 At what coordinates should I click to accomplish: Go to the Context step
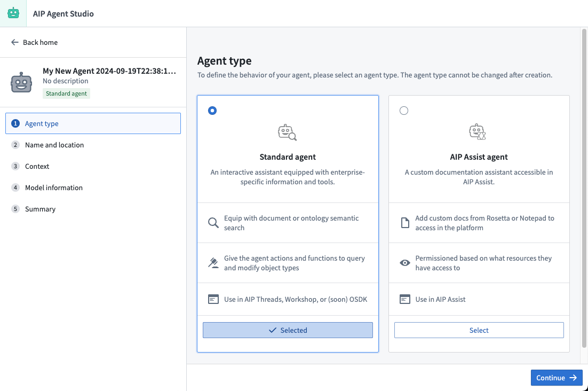(93, 166)
